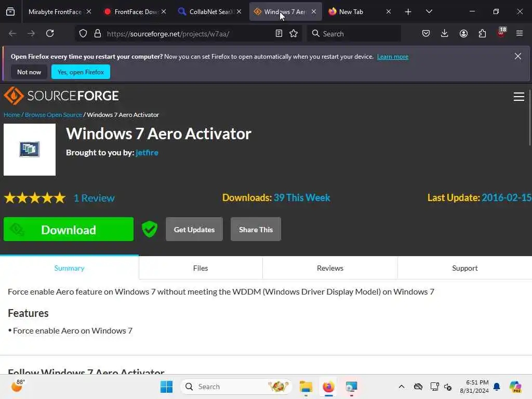
Task: Bookmark this page with star icon
Action: click(x=294, y=34)
